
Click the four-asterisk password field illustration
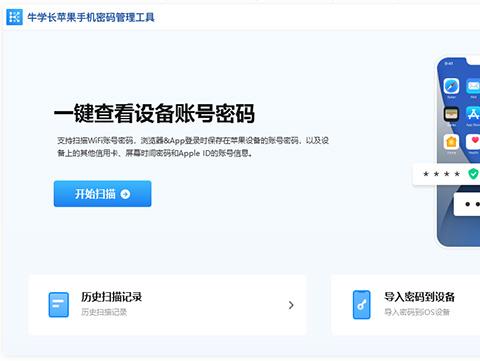coord(446,174)
